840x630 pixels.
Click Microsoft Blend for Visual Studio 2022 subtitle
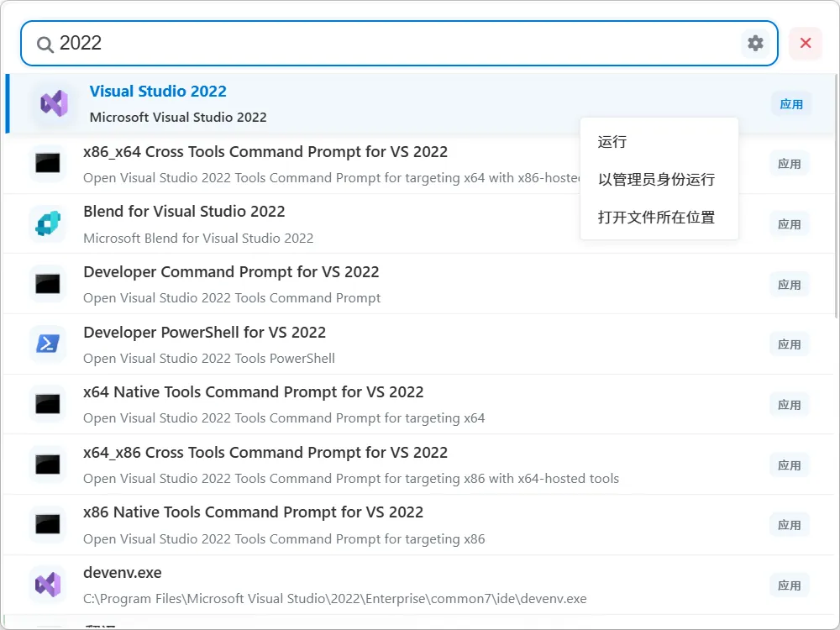198,238
